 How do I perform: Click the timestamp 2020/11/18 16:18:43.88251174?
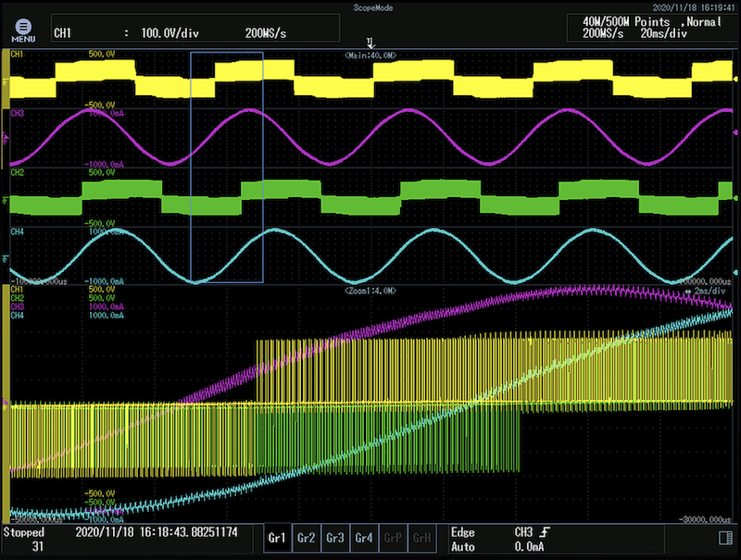coord(157,532)
